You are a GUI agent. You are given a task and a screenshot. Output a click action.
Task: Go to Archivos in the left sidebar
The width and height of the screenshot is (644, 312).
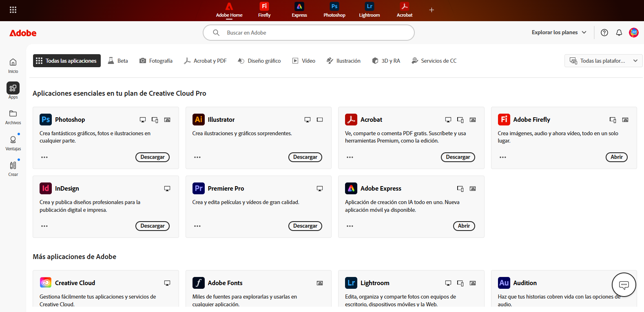(13, 117)
